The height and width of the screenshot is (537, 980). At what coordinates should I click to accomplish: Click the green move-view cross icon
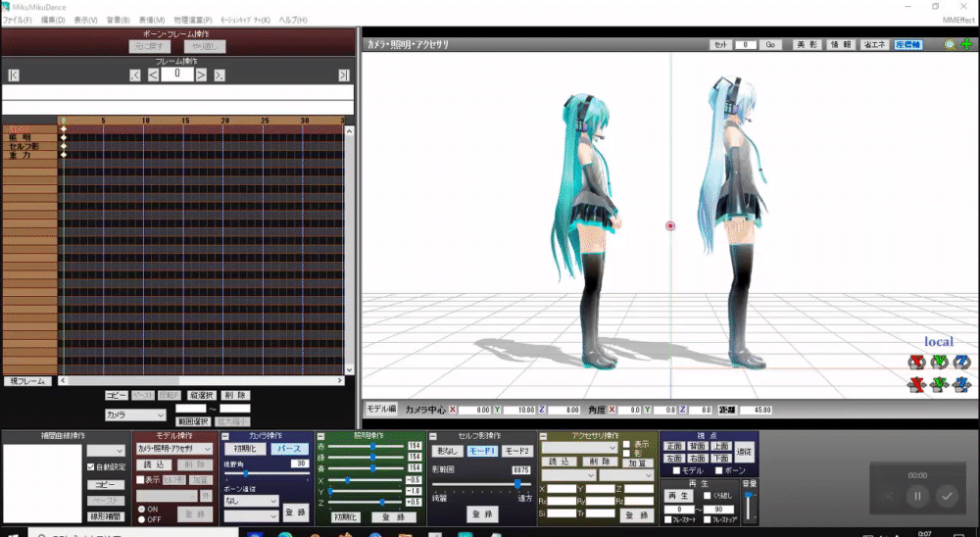[x=967, y=44]
